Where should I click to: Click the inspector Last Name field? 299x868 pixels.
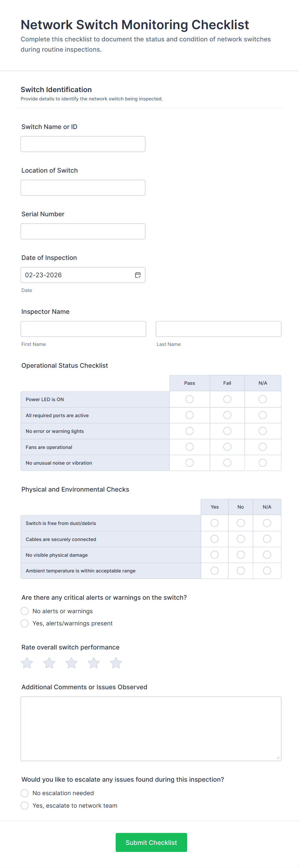(x=218, y=329)
